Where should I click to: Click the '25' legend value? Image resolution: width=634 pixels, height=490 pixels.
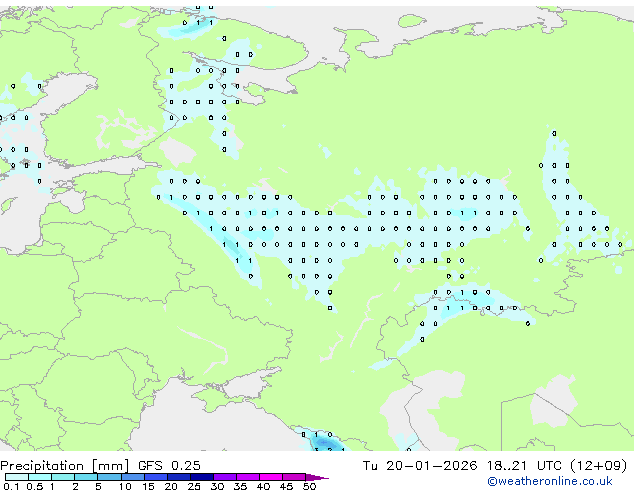[194, 486]
